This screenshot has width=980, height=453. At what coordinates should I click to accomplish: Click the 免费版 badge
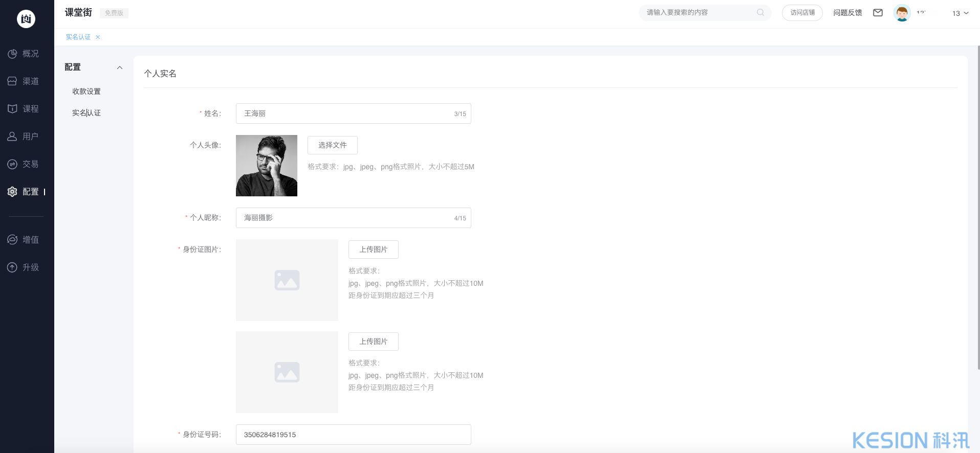pyautogui.click(x=114, y=13)
